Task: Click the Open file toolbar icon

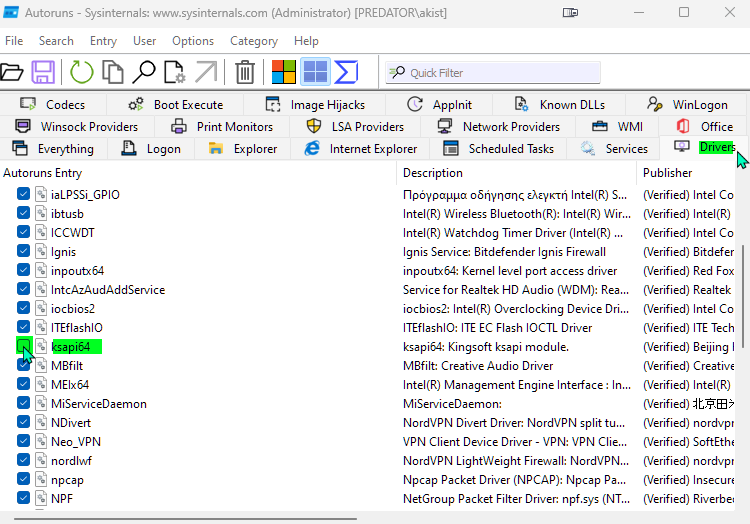Action: click(11, 72)
